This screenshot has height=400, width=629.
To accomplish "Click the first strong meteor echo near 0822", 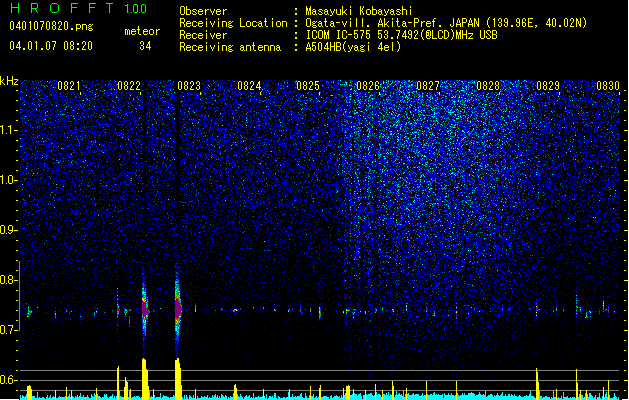I will [x=145, y=310].
